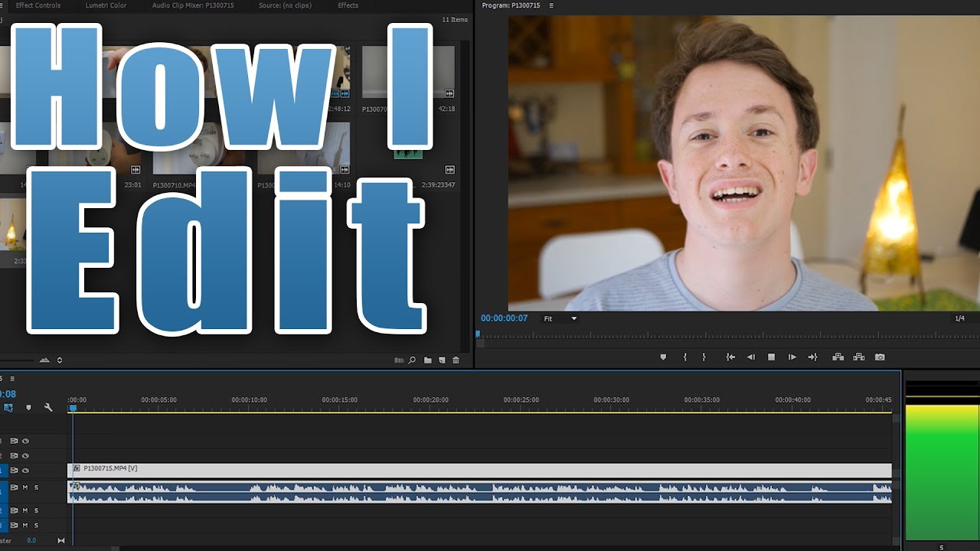Toggle visibility of video track V2
The image size is (980, 551).
25,456
